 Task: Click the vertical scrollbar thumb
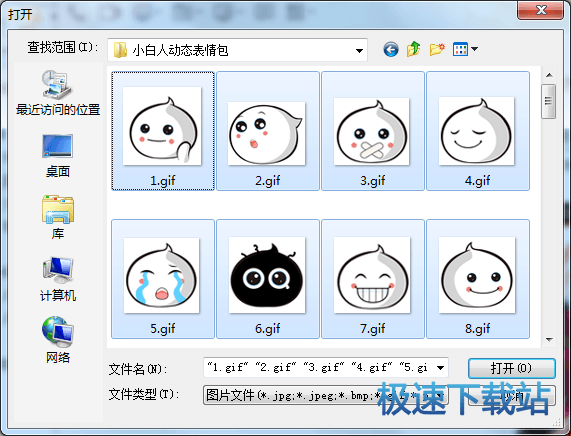click(548, 101)
